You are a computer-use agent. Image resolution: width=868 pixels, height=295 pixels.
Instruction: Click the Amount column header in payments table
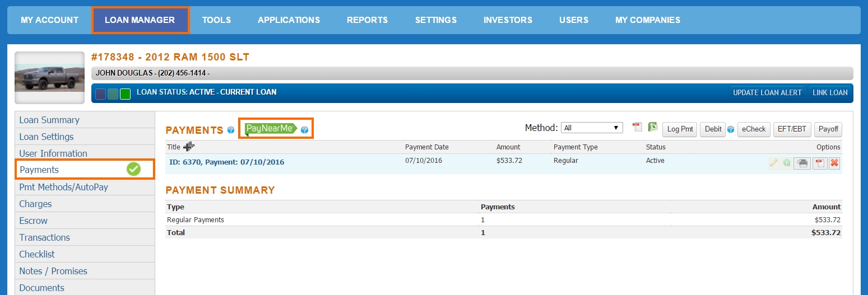[508, 147]
